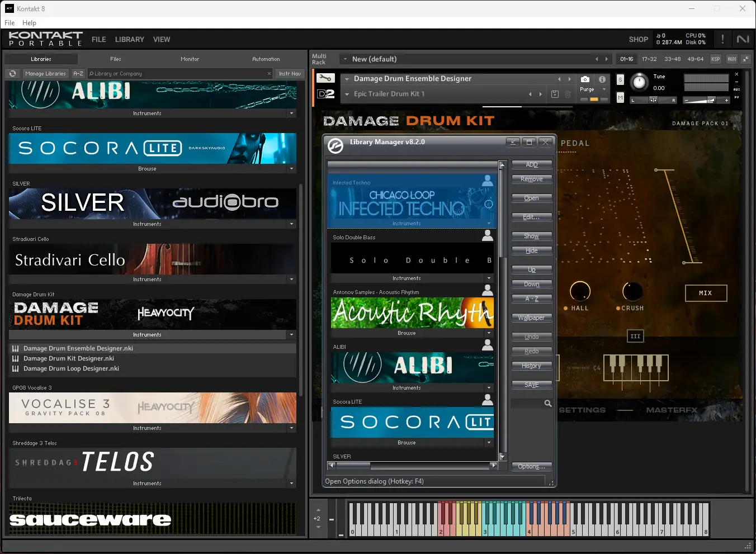Mute the Damage Drum Ensemble Designer instrument
This screenshot has width=756, height=554.
[x=620, y=97]
